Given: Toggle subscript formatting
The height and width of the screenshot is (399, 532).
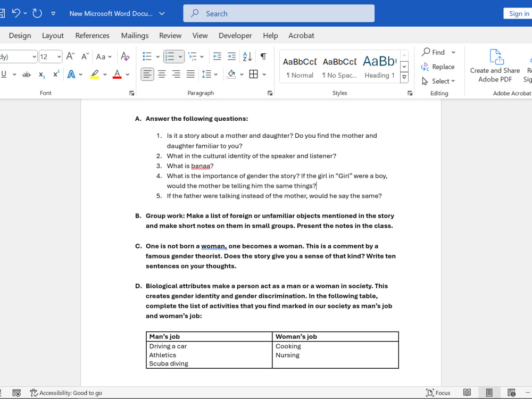Looking at the screenshot, I should tap(41, 74).
